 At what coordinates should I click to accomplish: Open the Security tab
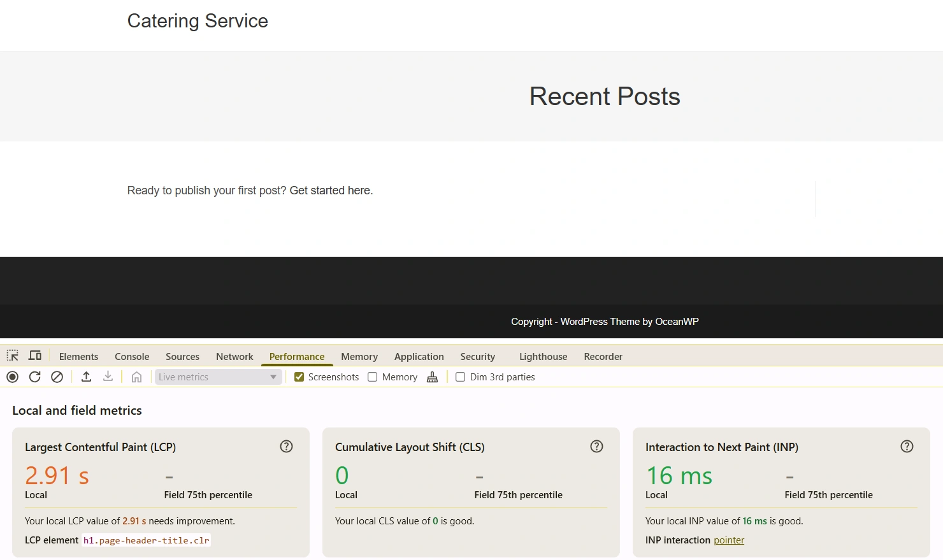[x=478, y=357]
